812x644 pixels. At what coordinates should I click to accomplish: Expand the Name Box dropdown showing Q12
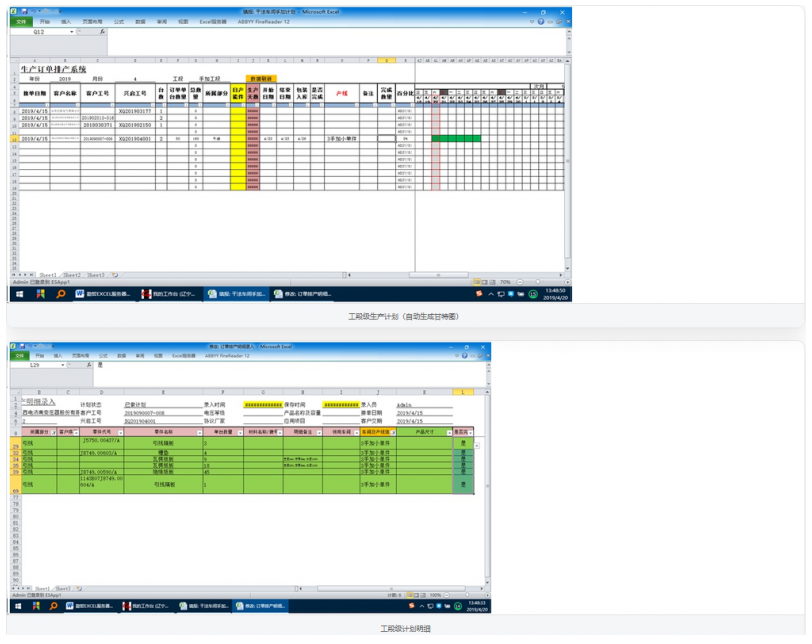71,32
